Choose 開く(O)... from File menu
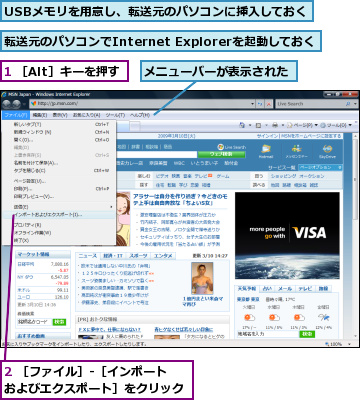The image size is (360, 400). tap(59, 140)
